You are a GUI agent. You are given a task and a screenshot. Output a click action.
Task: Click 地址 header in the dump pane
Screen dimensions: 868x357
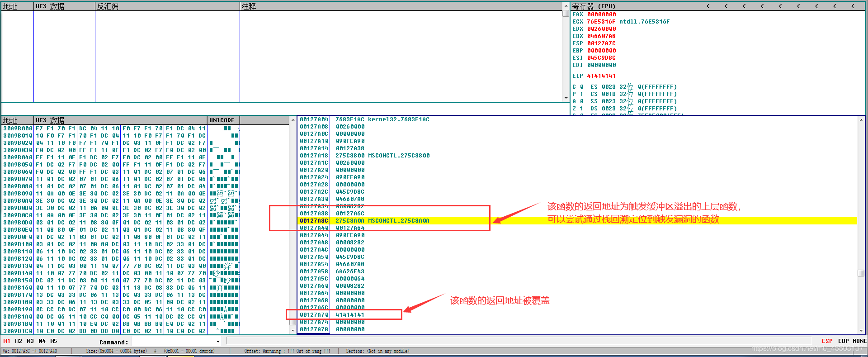click(x=18, y=120)
